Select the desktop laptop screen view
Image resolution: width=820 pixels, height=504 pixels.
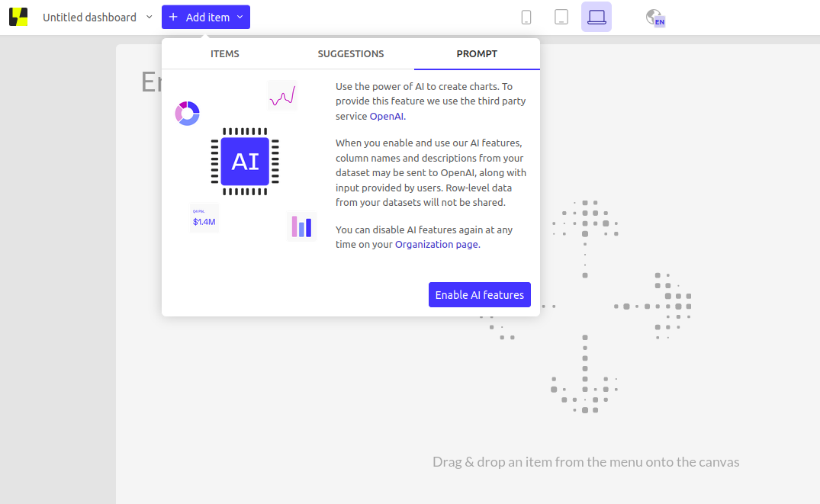click(597, 17)
